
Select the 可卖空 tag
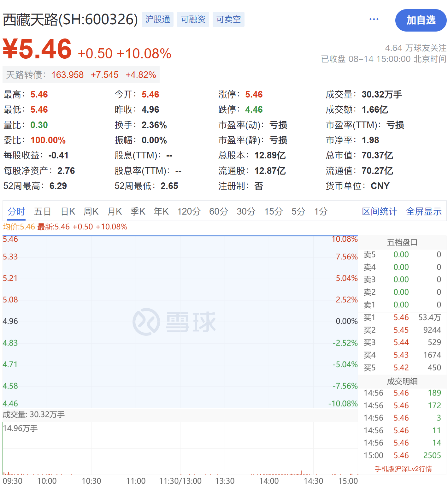228,19
